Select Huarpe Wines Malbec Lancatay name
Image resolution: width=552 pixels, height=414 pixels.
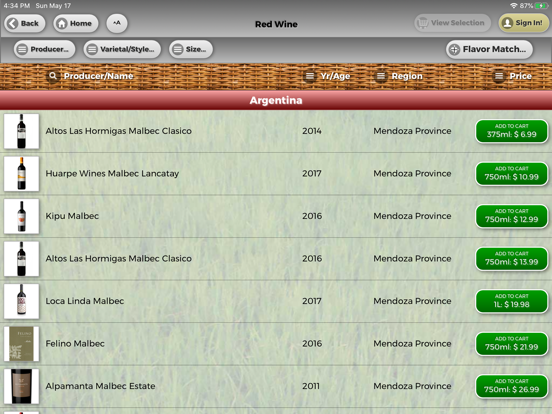[x=112, y=174]
